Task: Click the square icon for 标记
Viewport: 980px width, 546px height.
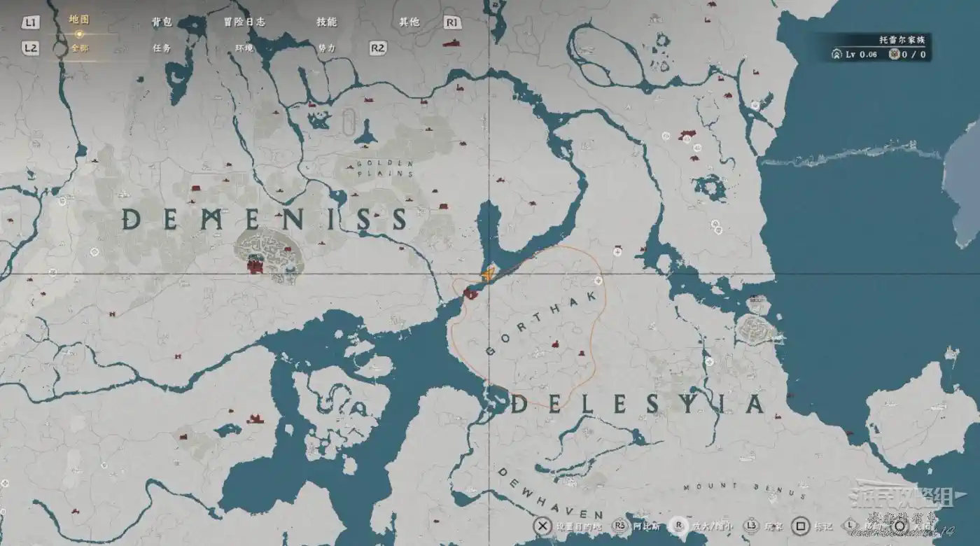Action: (x=800, y=526)
